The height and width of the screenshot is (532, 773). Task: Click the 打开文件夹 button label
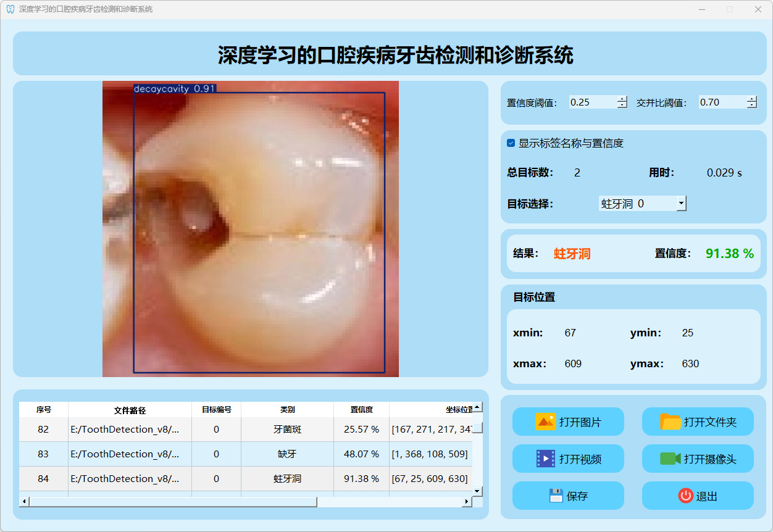pyautogui.click(x=710, y=423)
